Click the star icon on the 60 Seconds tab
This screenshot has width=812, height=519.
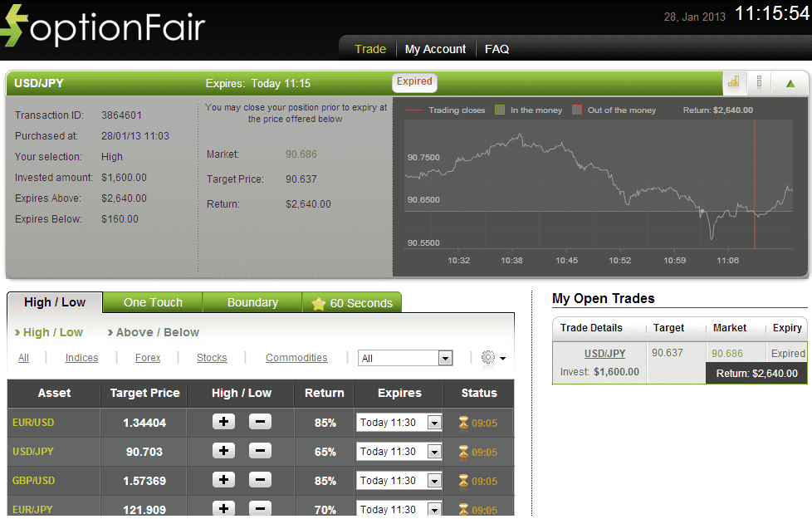(318, 302)
